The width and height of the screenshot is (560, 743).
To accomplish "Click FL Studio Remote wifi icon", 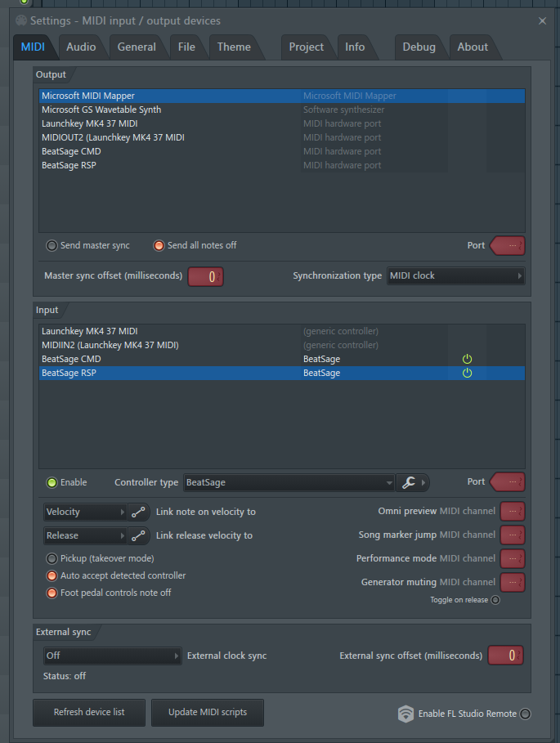I will [405, 714].
